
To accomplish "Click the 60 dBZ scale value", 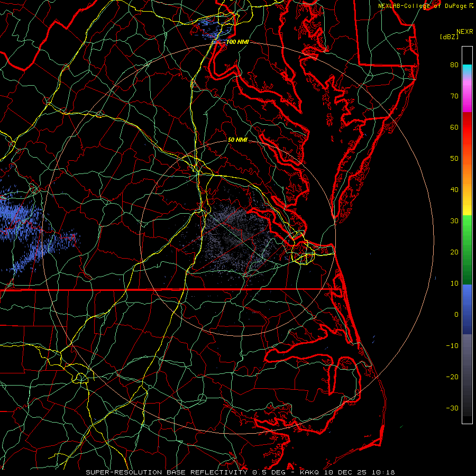I will coord(454,127).
